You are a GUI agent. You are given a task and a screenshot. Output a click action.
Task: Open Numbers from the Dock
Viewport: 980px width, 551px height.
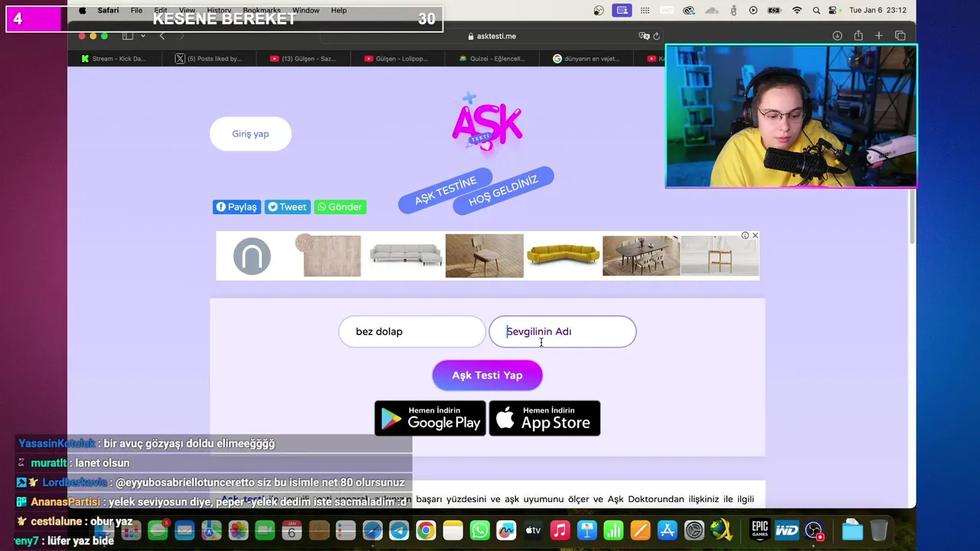[x=614, y=530]
